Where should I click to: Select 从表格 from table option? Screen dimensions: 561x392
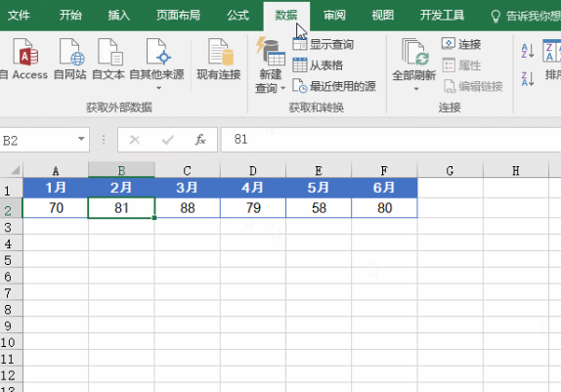[318, 65]
